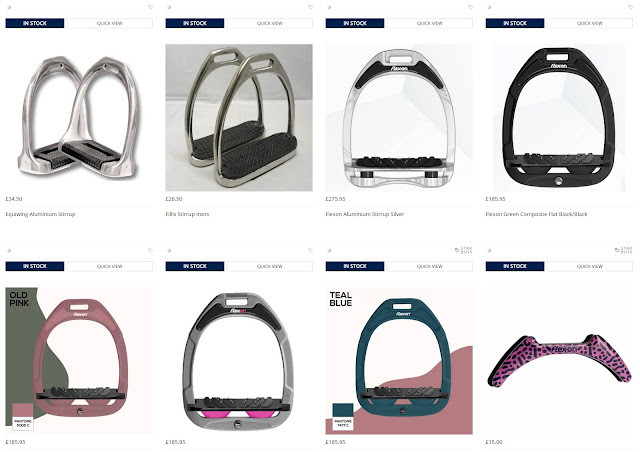This screenshot has height=452, width=640.
Task: Open Quick View for pink leopard Flexon insert
Action: [x=589, y=266]
